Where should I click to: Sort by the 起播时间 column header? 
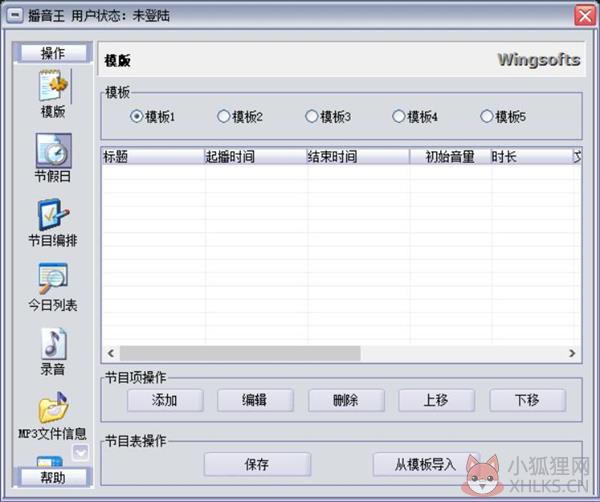256,156
